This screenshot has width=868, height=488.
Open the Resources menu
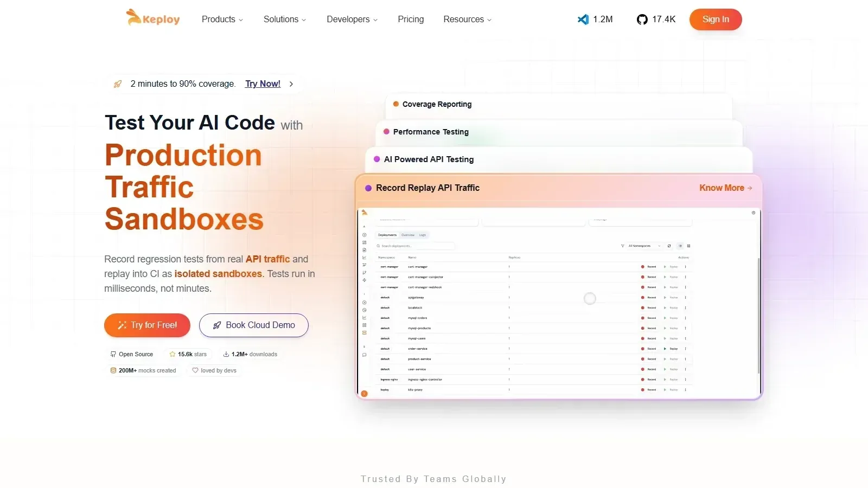click(468, 20)
